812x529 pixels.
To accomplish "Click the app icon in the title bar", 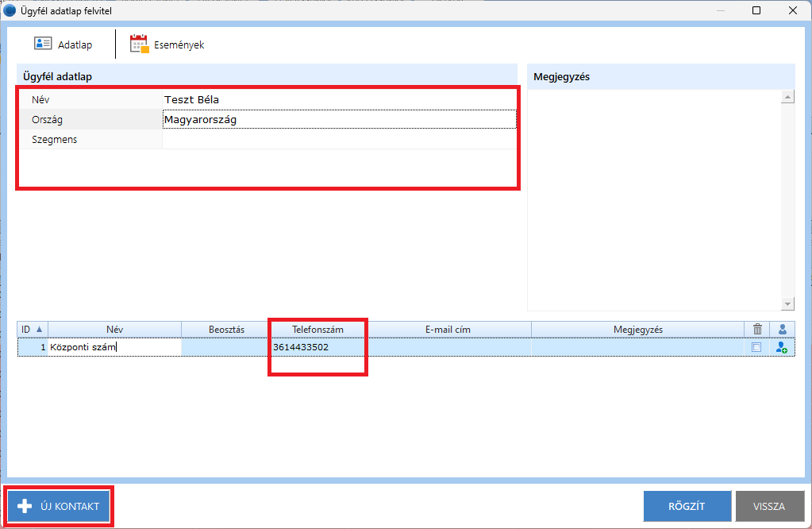I will click(10, 10).
